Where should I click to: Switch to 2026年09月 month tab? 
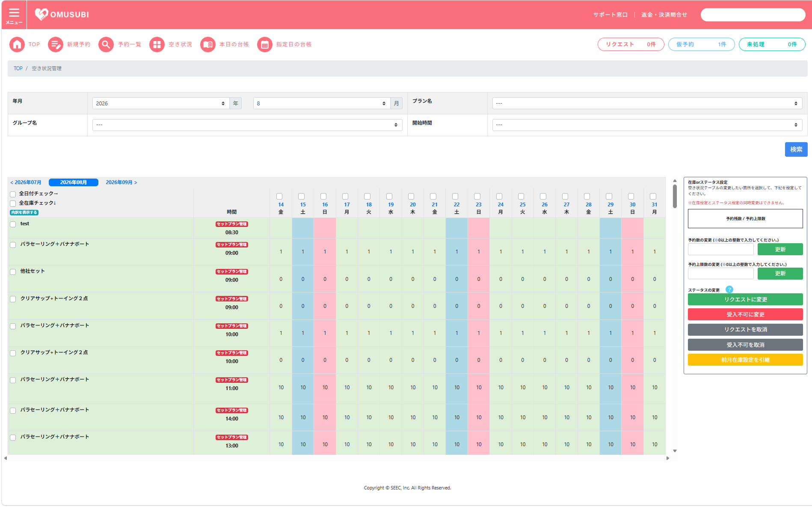122,182
